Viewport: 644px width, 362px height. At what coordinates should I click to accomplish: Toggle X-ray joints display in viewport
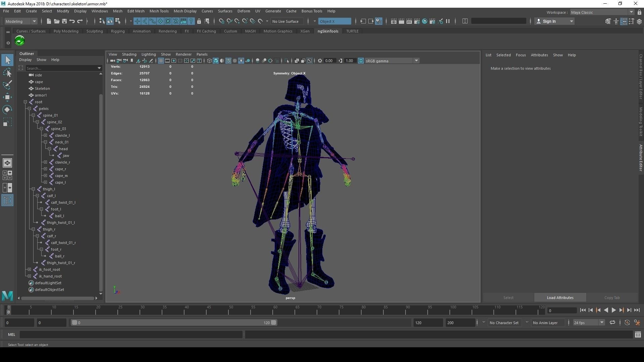point(310,61)
